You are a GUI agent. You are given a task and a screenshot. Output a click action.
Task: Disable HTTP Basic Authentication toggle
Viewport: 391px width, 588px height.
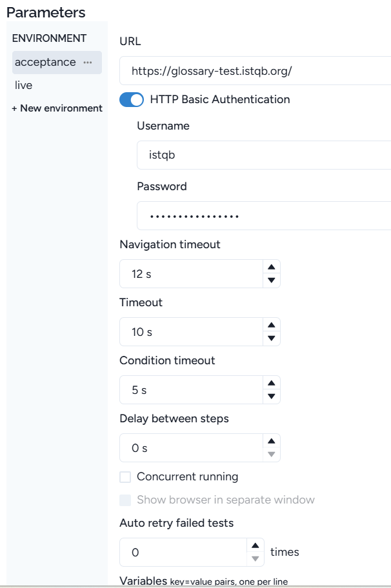[132, 100]
